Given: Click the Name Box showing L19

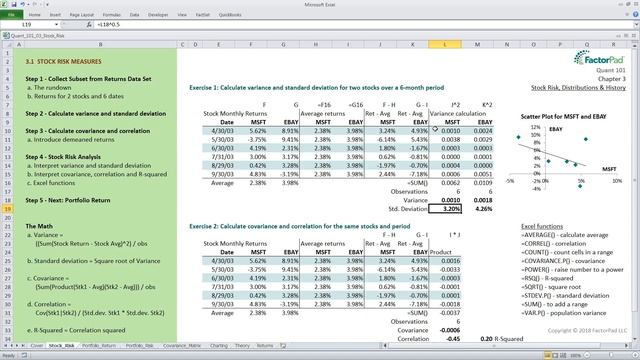Looking at the screenshot, I should [x=27, y=25].
